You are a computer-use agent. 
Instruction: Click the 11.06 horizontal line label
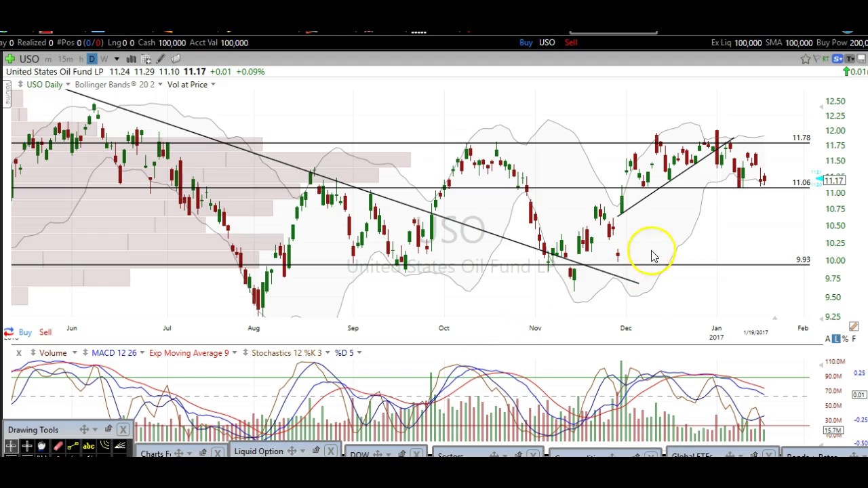pyautogui.click(x=802, y=182)
